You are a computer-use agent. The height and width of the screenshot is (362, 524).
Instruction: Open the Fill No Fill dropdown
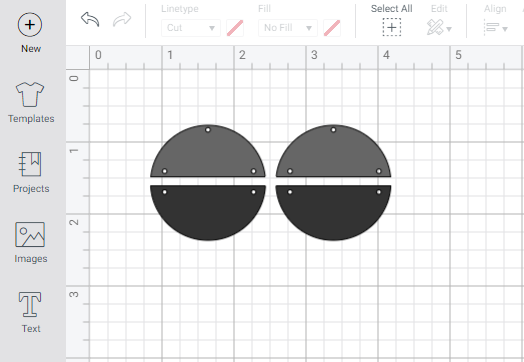(288, 28)
